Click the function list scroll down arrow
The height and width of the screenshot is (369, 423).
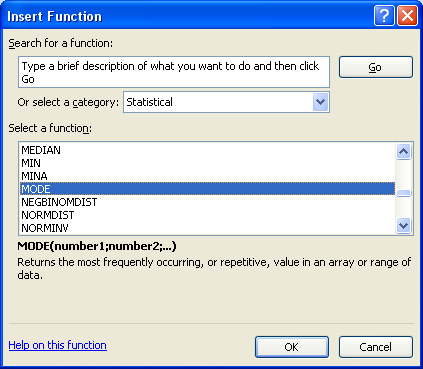tap(403, 226)
